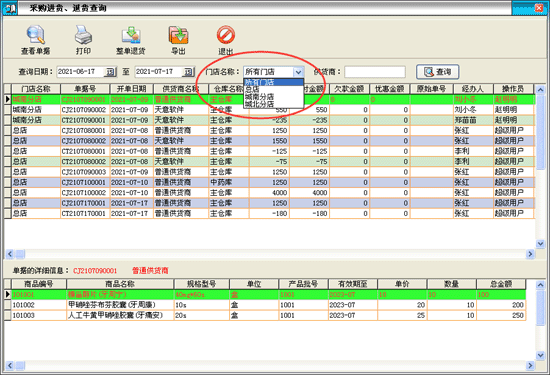
Task: Click the 商品名称 column header
Action: [x=120, y=284]
